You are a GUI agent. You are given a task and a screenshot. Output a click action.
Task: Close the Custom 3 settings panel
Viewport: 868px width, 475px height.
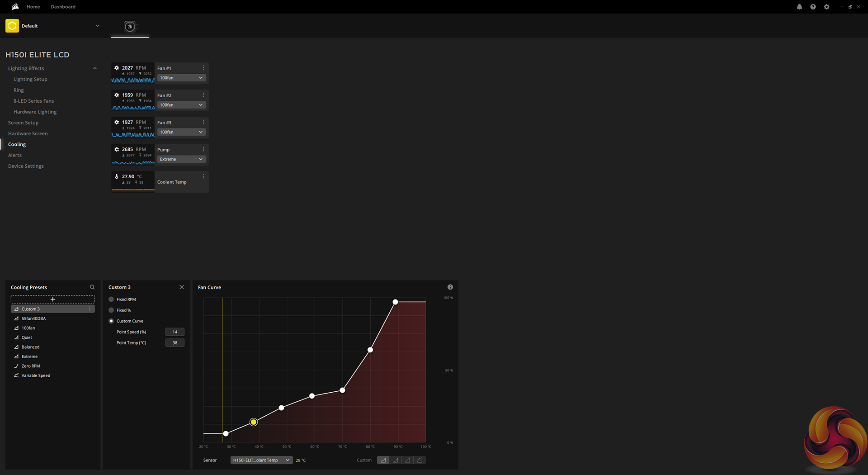tap(182, 287)
